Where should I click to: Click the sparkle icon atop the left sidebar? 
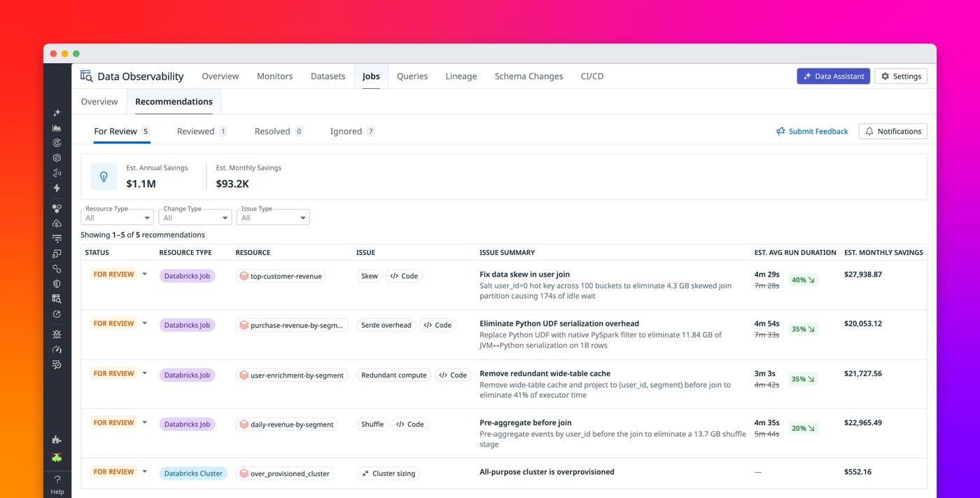coord(57,113)
